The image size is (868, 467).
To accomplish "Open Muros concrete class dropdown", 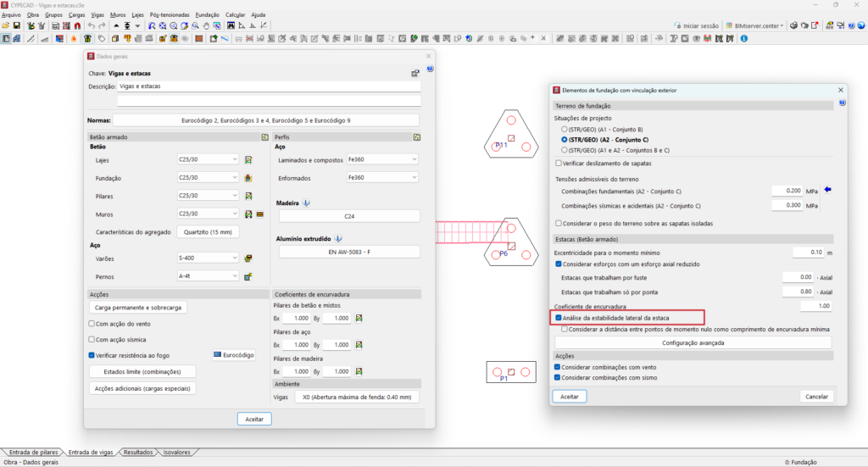I will pyautogui.click(x=209, y=214).
